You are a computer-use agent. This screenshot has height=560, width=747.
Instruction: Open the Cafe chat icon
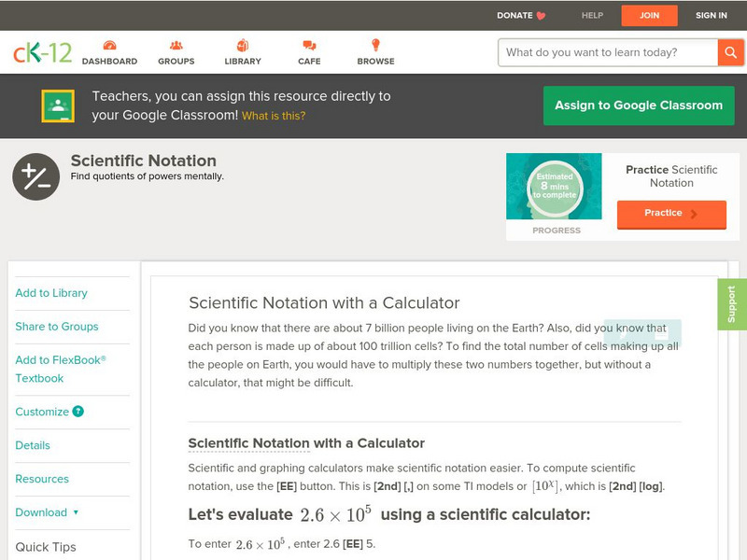pos(309,46)
